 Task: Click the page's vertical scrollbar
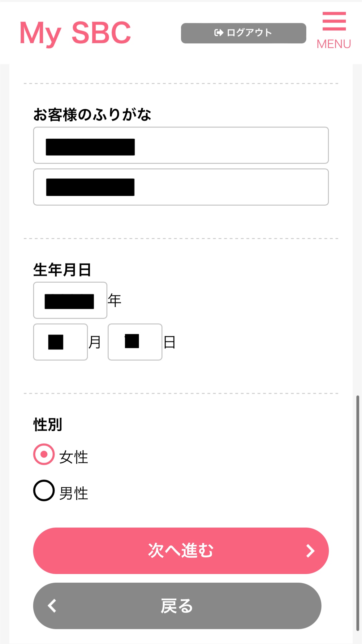(x=358, y=511)
